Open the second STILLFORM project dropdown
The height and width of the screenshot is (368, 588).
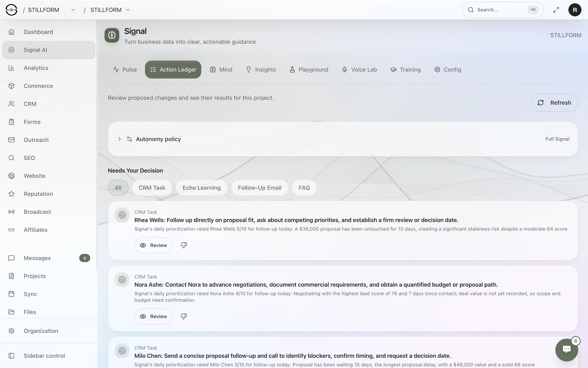pyautogui.click(x=128, y=10)
